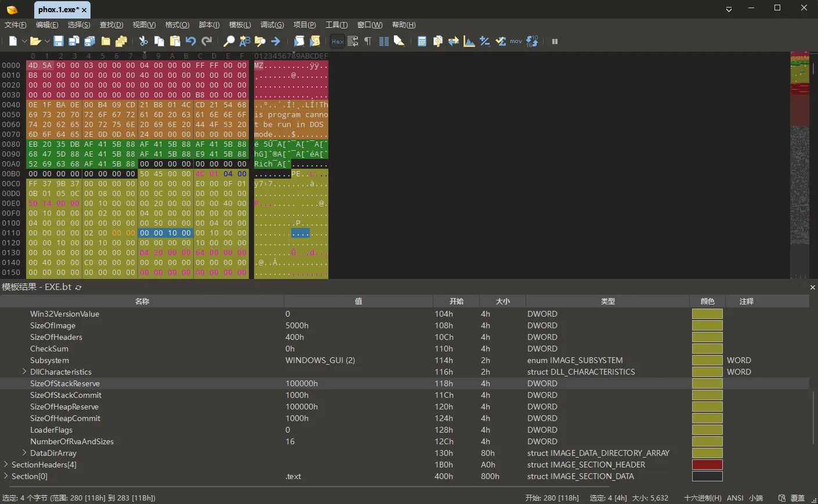This screenshot has height=504, width=818.
Task: Click the Find in Files icon
Action: point(260,41)
